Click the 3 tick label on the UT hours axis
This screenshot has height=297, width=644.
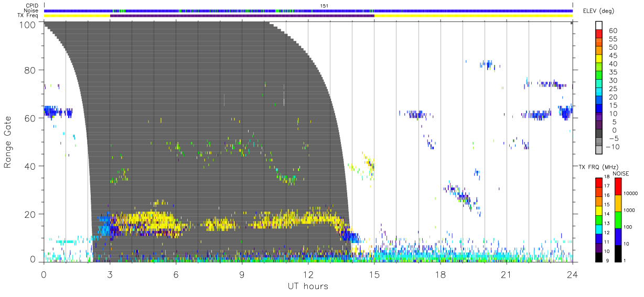pos(110,274)
